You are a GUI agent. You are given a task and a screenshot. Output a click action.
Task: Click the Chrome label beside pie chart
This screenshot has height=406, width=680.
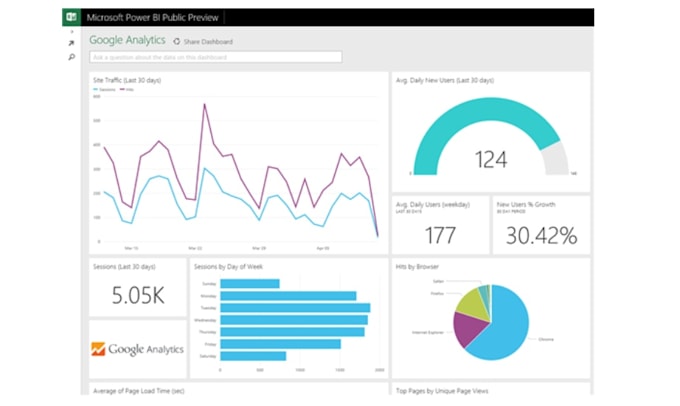tap(546, 339)
